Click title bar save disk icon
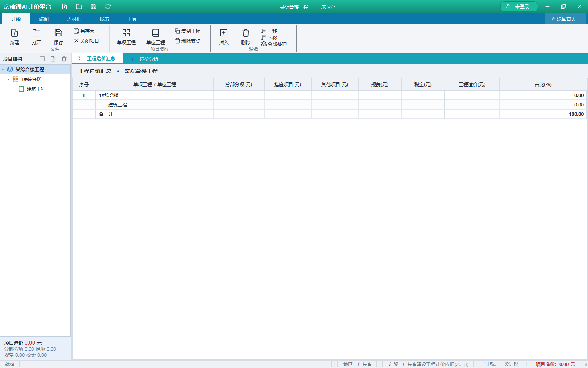Screen dimensions: 588x368 pos(93,7)
